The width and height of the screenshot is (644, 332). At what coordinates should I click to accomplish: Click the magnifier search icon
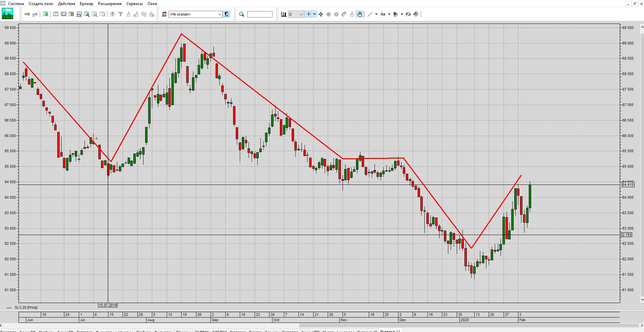(241, 14)
